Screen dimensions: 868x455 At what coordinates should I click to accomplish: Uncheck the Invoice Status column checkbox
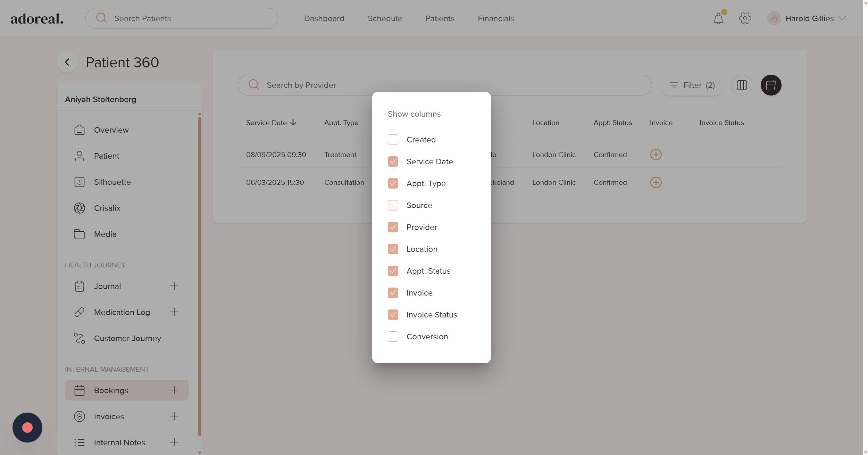pyautogui.click(x=393, y=315)
